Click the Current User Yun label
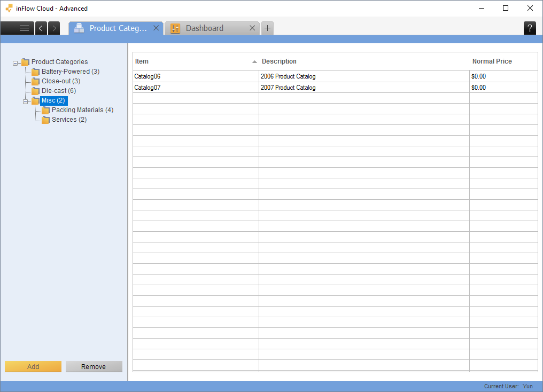 508,386
